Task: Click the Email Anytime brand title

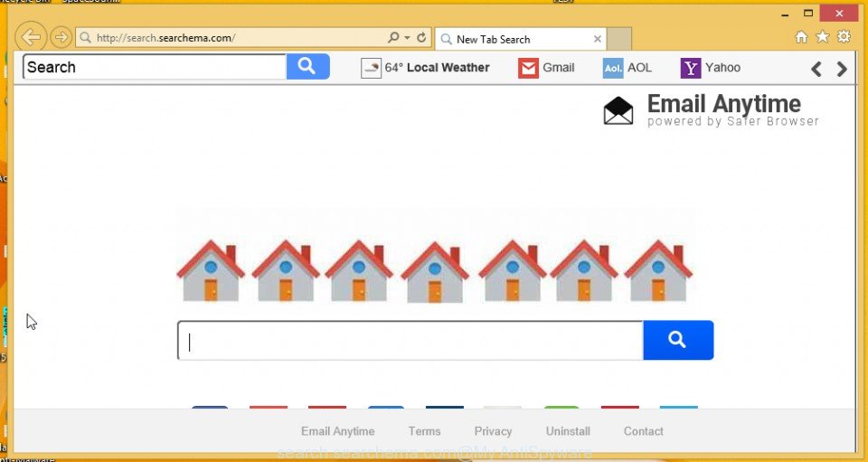Action: coord(724,103)
